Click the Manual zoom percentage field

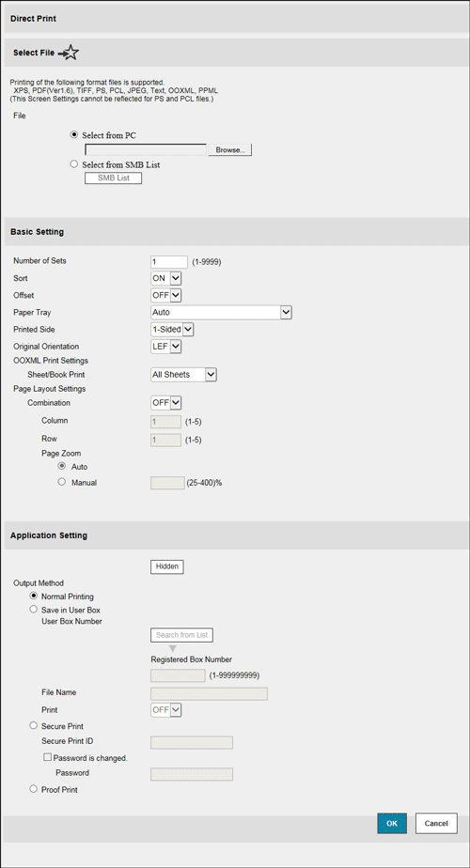point(167,483)
